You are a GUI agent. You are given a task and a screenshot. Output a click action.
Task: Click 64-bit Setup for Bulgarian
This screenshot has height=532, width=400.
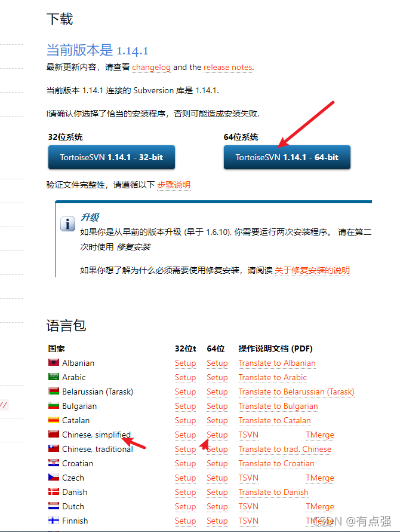tap(217, 406)
